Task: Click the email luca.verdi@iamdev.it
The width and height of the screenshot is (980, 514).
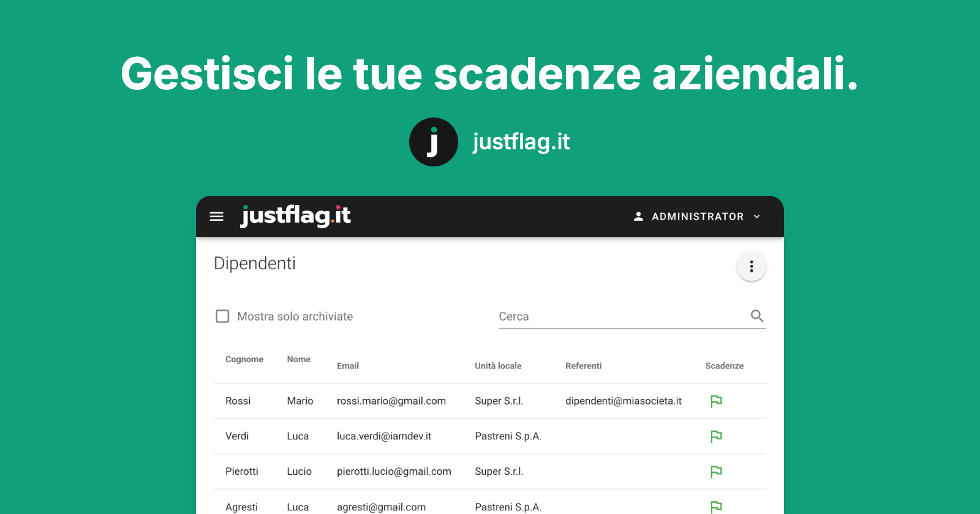Action: tap(384, 436)
